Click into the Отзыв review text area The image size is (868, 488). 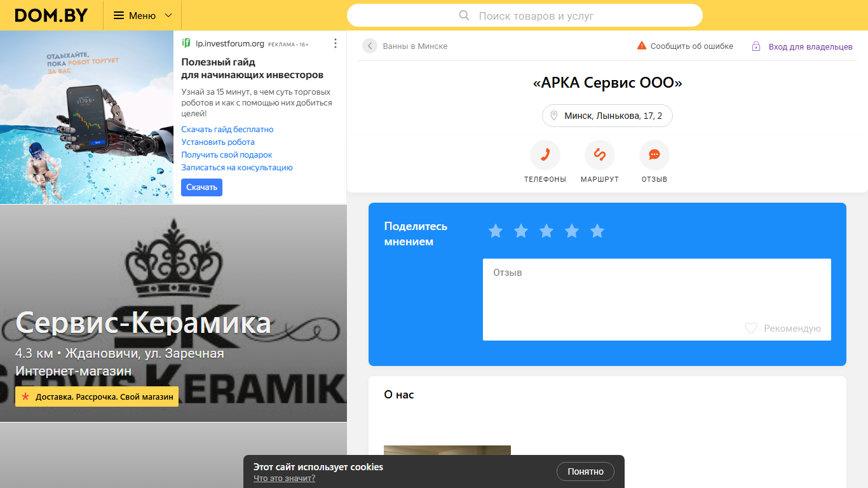[657, 299]
